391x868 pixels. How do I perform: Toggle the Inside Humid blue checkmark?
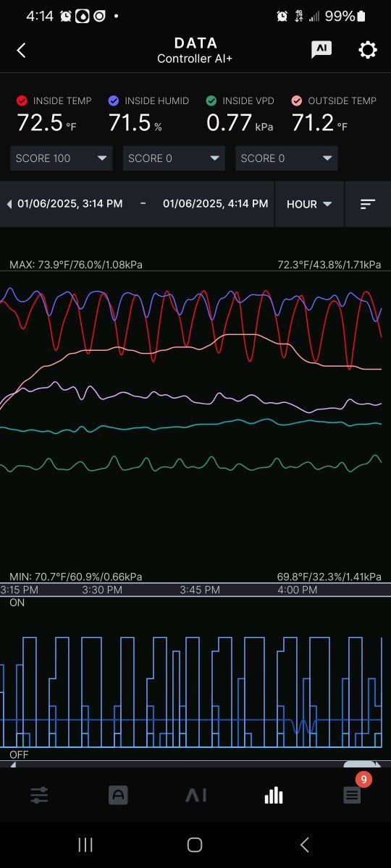click(114, 101)
